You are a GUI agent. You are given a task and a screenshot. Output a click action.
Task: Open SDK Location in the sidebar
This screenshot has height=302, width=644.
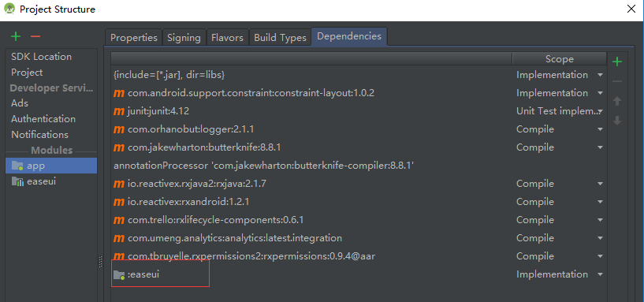[x=41, y=57]
